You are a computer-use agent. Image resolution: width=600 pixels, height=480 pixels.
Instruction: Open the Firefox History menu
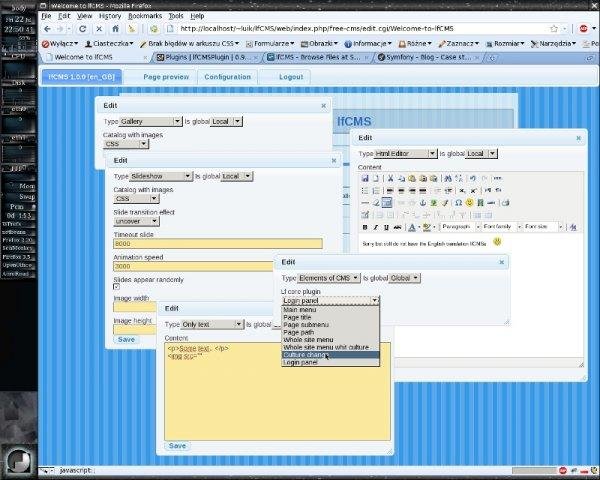tap(110, 16)
